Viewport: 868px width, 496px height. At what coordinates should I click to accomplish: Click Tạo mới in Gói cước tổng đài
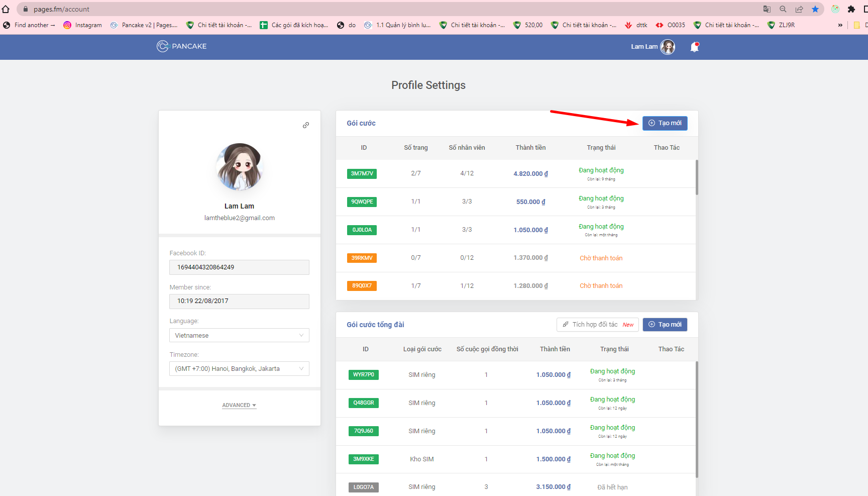665,325
